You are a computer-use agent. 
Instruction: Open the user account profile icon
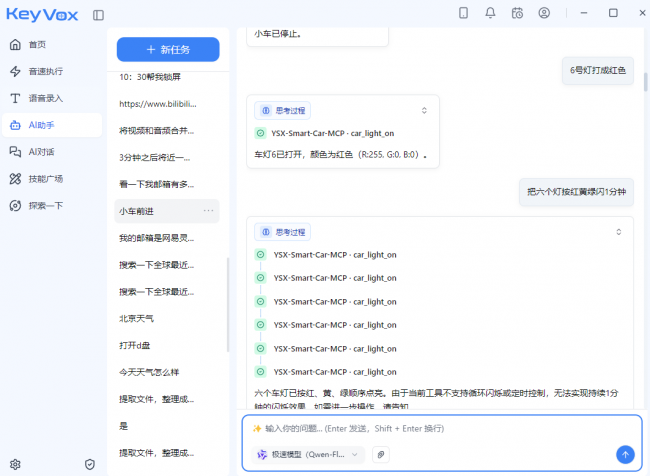(x=544, y=13)
